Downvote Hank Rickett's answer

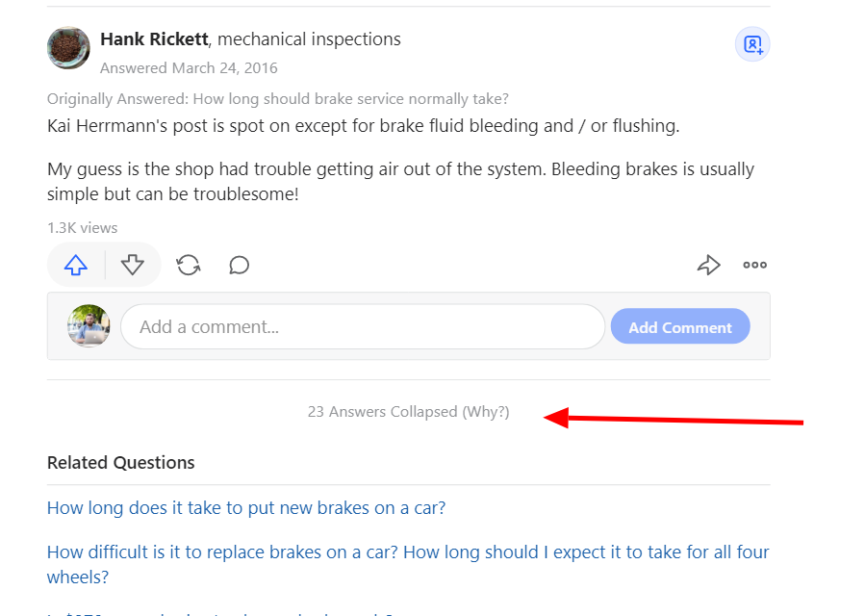point(133,265)
